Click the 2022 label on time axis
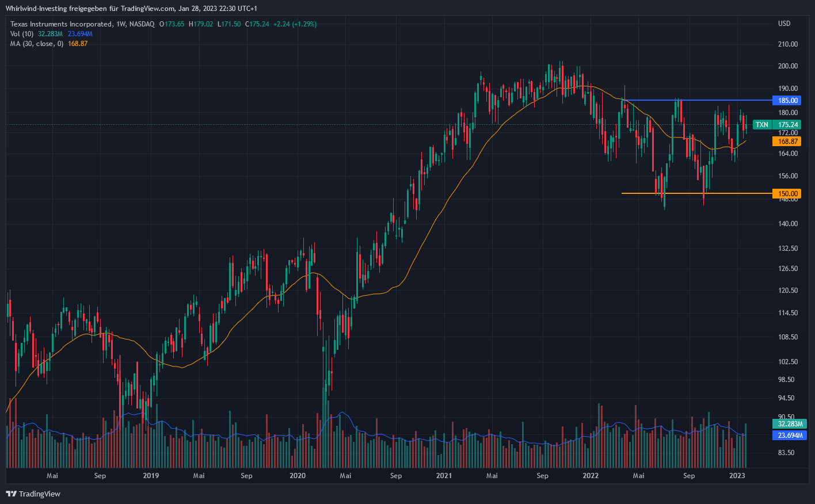 click(x=591, y=476)
